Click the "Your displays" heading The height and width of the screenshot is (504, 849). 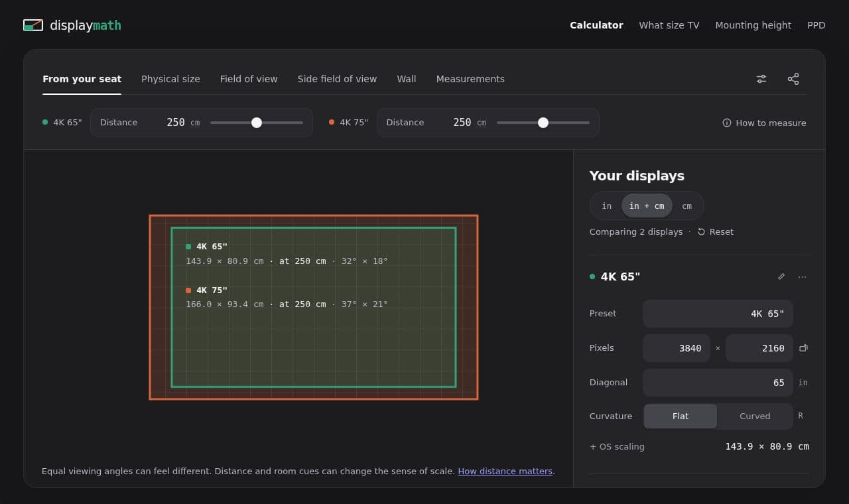click(x=637, y=176)
